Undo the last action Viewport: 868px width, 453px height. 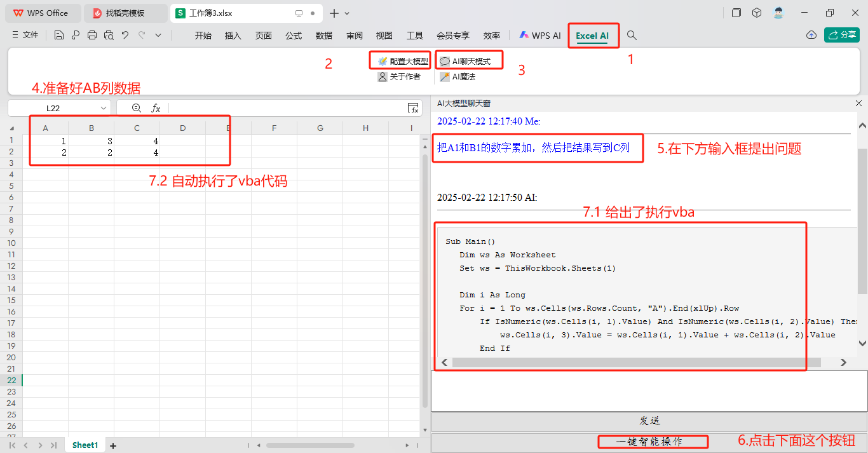pos(125,36)
